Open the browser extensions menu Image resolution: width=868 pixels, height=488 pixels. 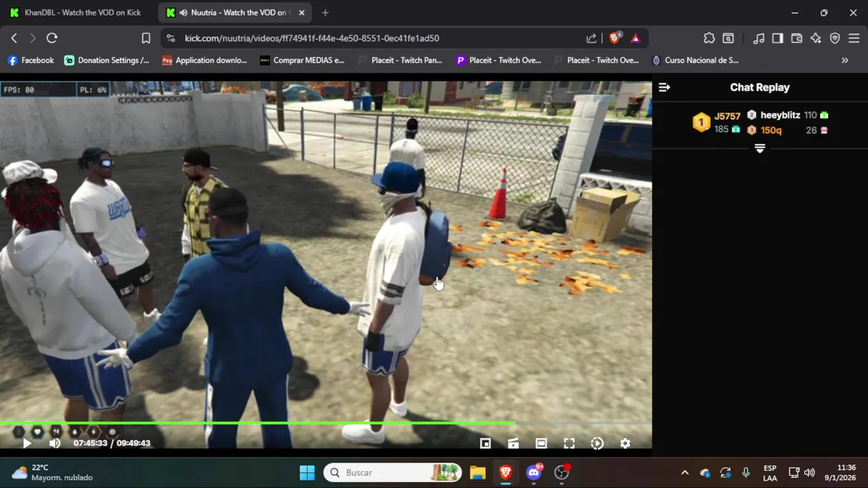[709, 39]
